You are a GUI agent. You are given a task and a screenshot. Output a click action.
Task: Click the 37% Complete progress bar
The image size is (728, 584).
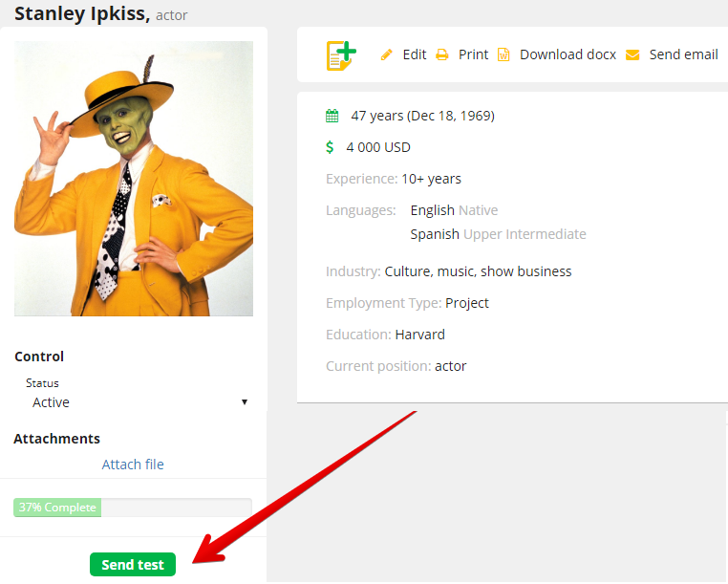133,508
